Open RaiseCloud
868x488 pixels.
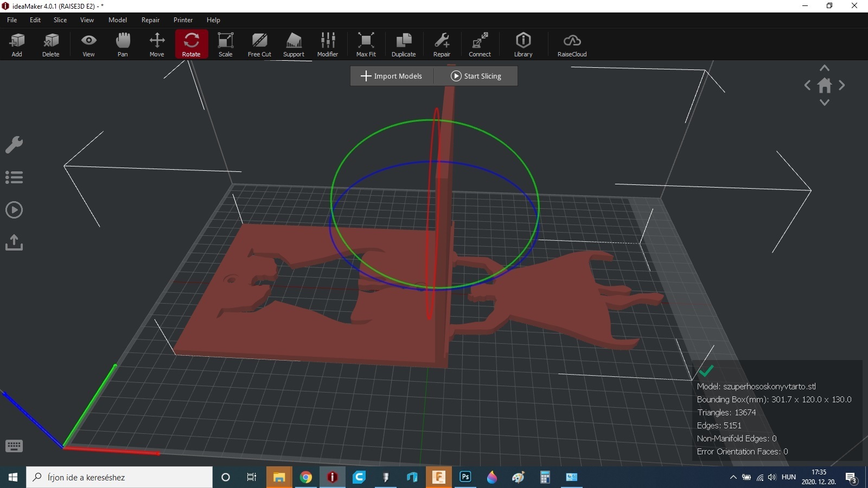pyautogui.click(x=572, y=44)
